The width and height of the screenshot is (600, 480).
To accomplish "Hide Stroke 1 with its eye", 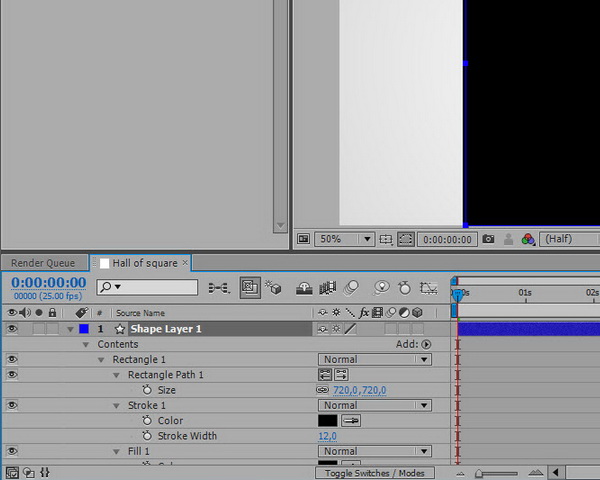I will point(12,405).
